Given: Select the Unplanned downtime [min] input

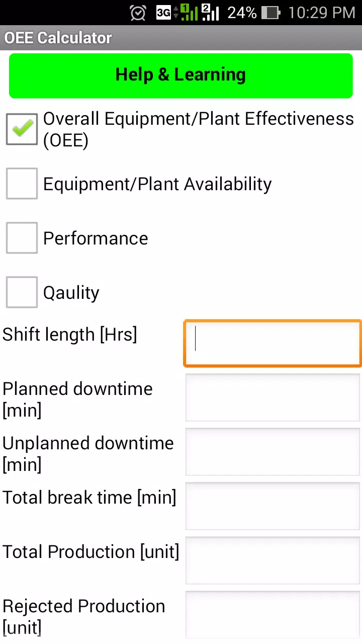Looking at the screenshot, I should 273,452.
